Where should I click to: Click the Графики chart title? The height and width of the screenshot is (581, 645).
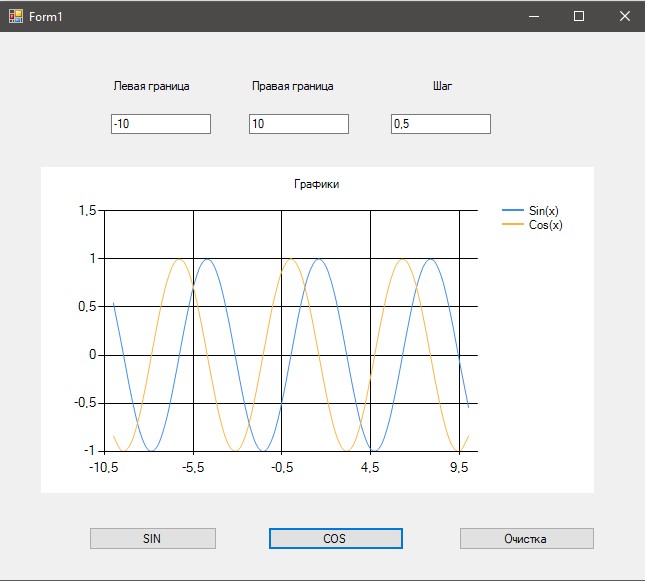[x=316, y=184]
